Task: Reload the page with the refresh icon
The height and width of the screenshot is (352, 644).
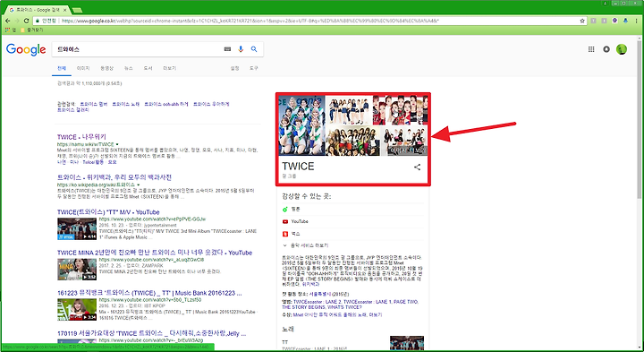Action: [x=26, y=21]
